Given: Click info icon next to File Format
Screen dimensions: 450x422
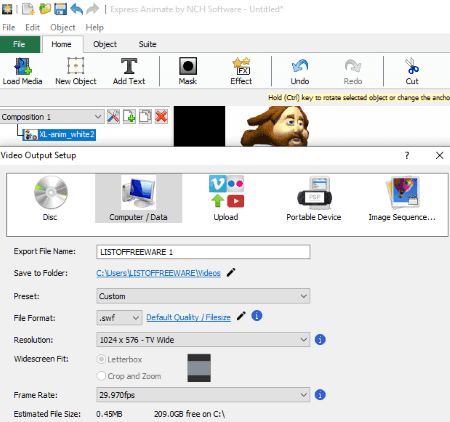Looking at the screenshot, I should 257,316.
